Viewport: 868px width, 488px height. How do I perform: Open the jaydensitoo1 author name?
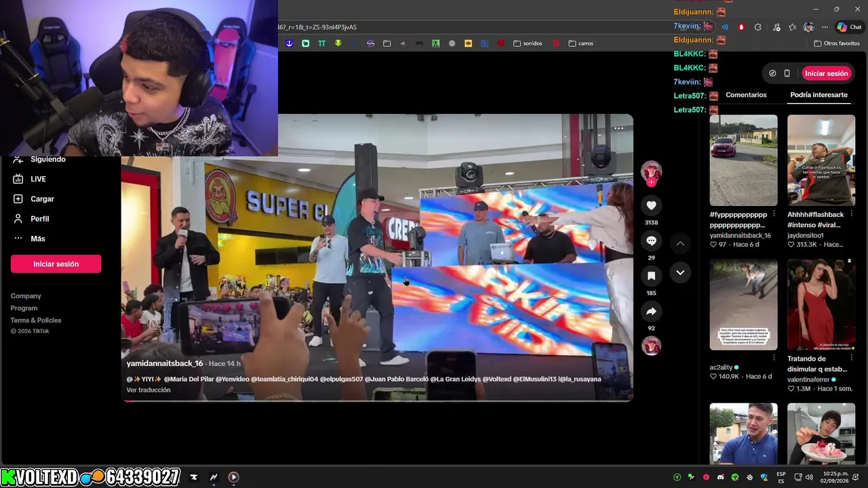click(806, 235)
